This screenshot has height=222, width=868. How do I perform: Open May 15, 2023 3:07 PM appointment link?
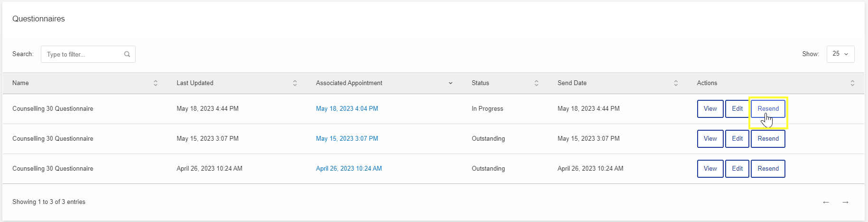(x=347, y=139)
